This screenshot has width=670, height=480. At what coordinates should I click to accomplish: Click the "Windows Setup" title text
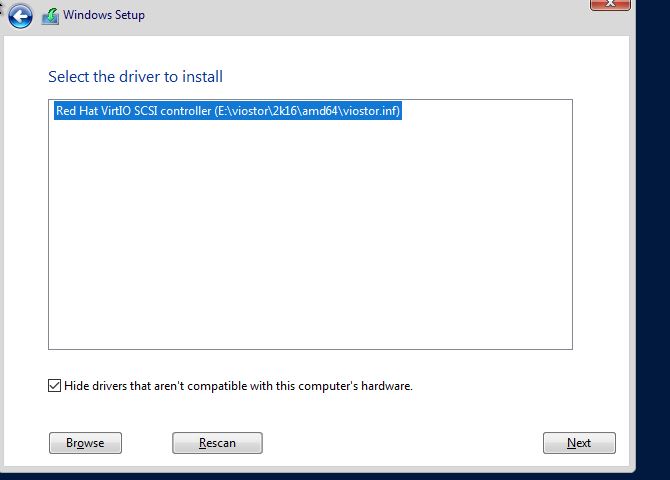[104, 16]
